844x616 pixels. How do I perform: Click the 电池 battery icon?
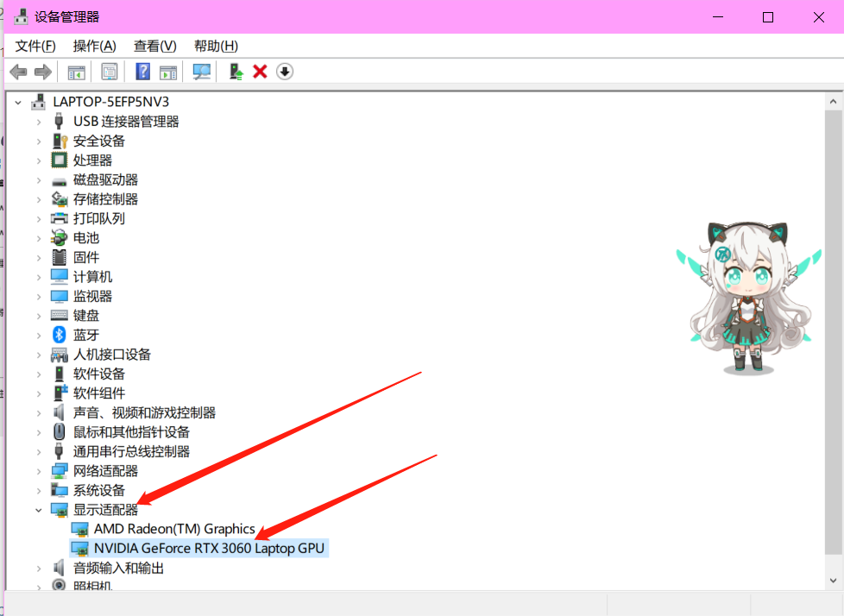tap(60, 238)
